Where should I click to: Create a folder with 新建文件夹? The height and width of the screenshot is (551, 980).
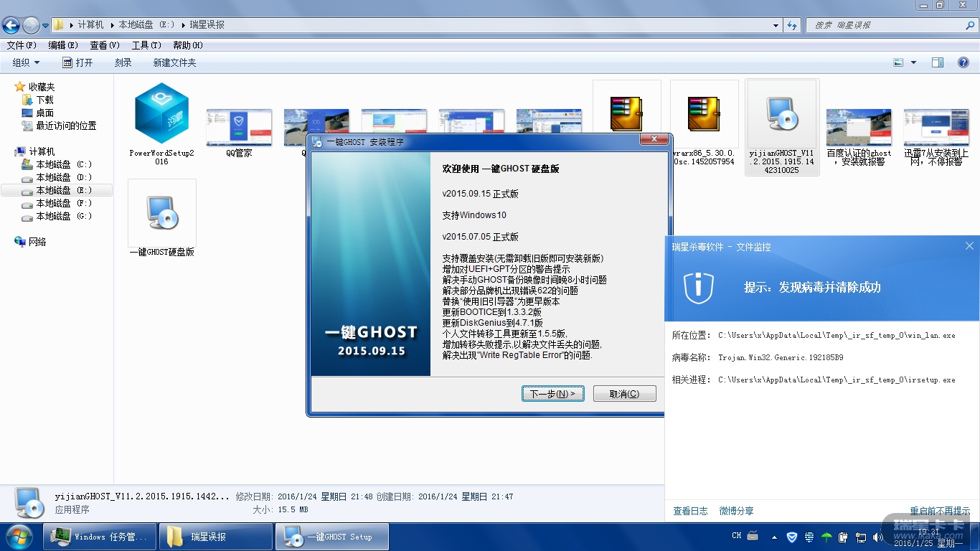174,62
